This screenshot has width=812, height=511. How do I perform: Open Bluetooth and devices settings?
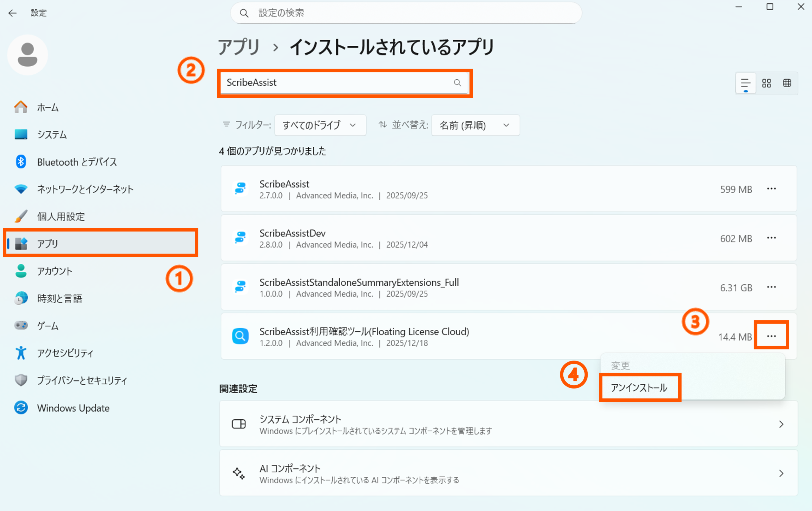pyautogui.click(x=77, y=162)
